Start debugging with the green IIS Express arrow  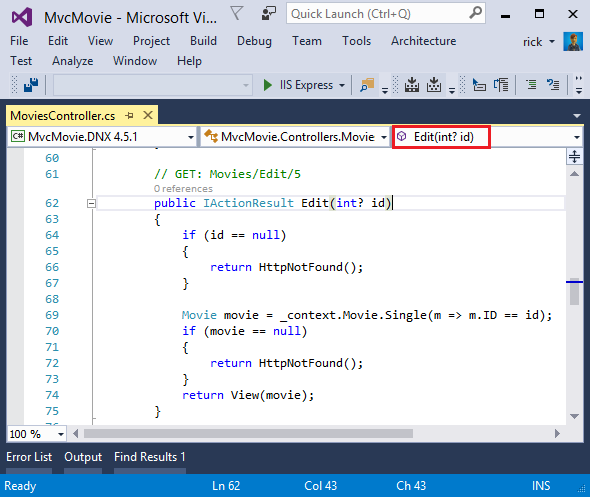point(267,85)
